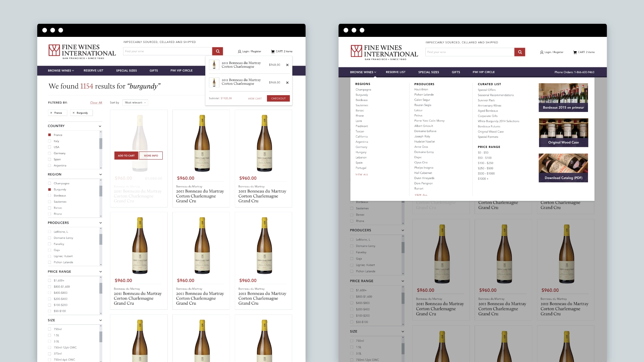Check the $1,600+ price checkbox in left window
The image size is (644, 362).
point(50,281)
